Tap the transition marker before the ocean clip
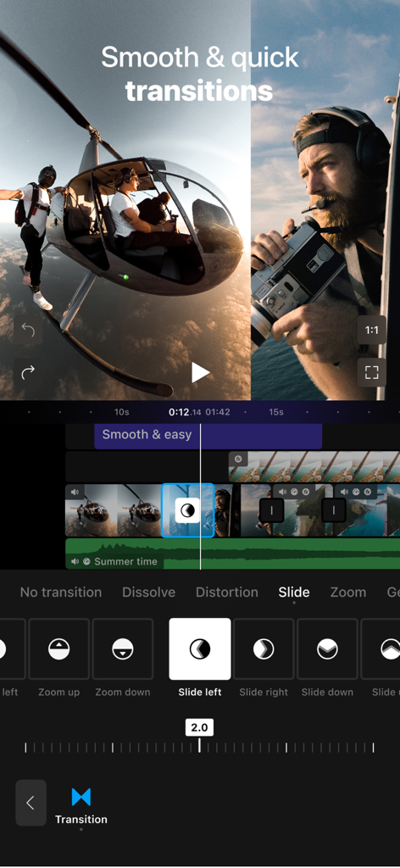400x868 pixels. (x=334, y=510)
